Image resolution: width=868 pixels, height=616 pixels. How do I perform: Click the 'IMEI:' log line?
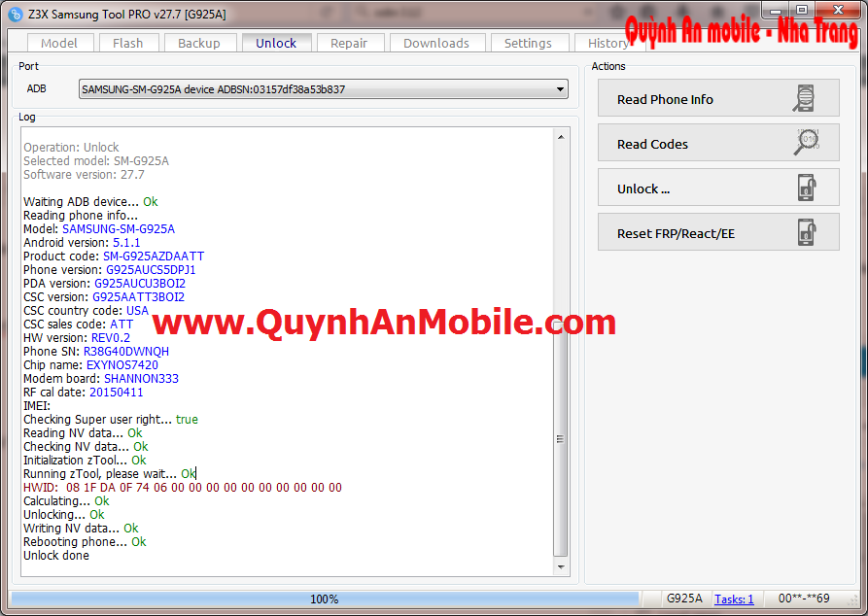pos(37,406)
